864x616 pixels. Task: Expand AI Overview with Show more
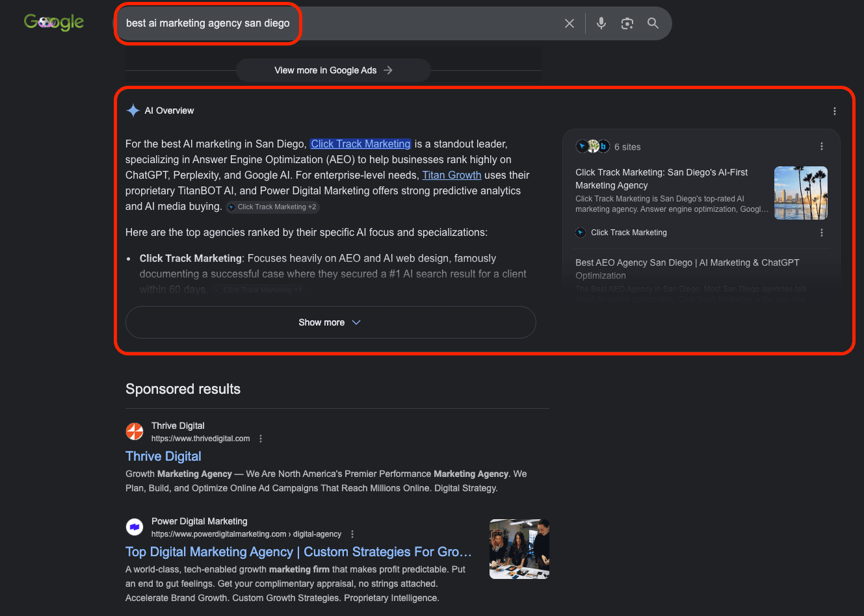point(330,322)
